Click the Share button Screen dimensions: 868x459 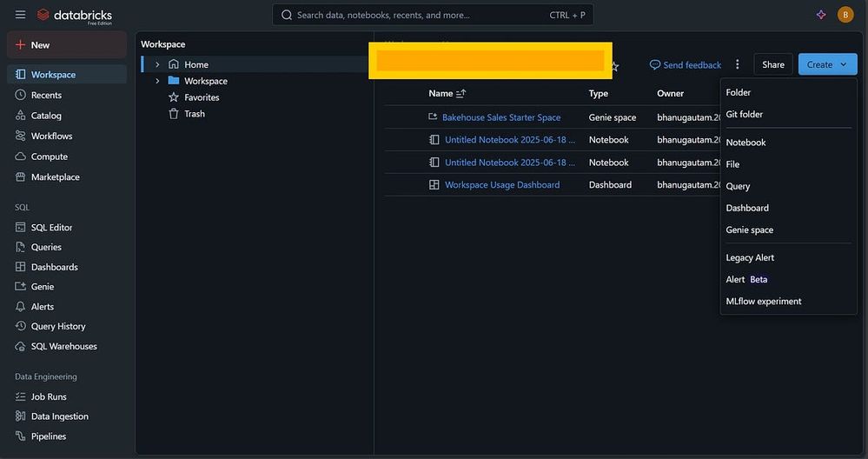coord(772,64)
